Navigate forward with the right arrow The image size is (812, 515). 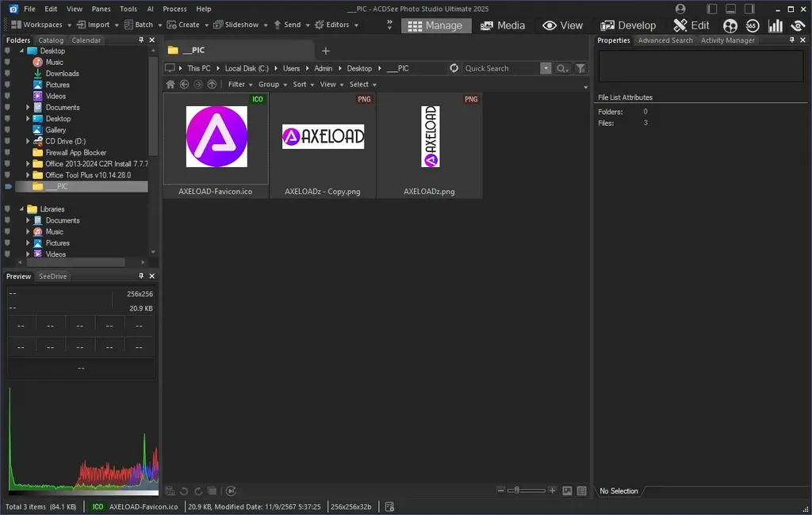pos(197,84)
